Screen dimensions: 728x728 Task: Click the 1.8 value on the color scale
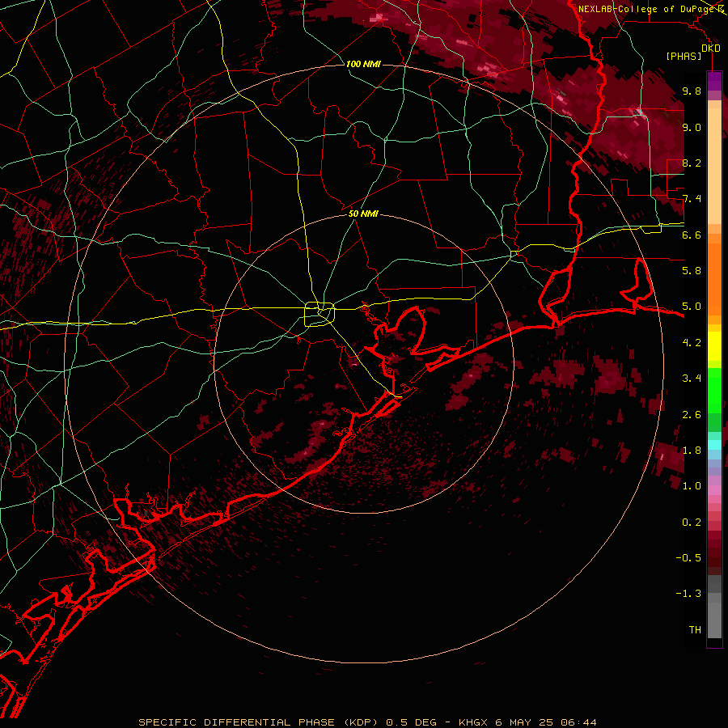pos(692,451)
